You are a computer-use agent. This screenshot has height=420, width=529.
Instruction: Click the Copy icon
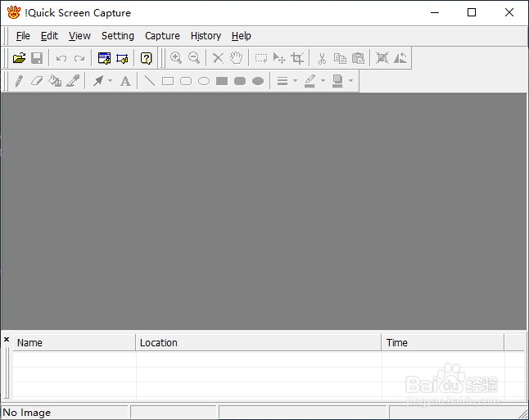point(340,58)
